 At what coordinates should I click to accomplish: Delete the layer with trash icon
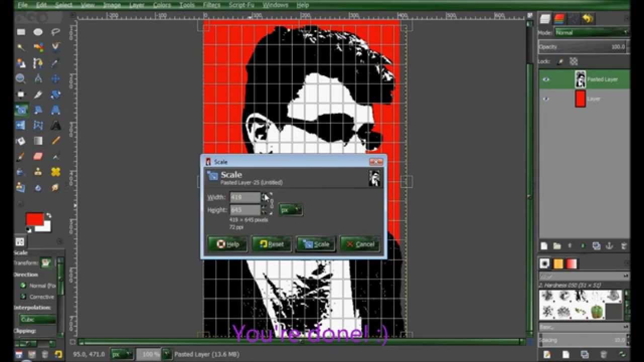[x=624, y=246]
